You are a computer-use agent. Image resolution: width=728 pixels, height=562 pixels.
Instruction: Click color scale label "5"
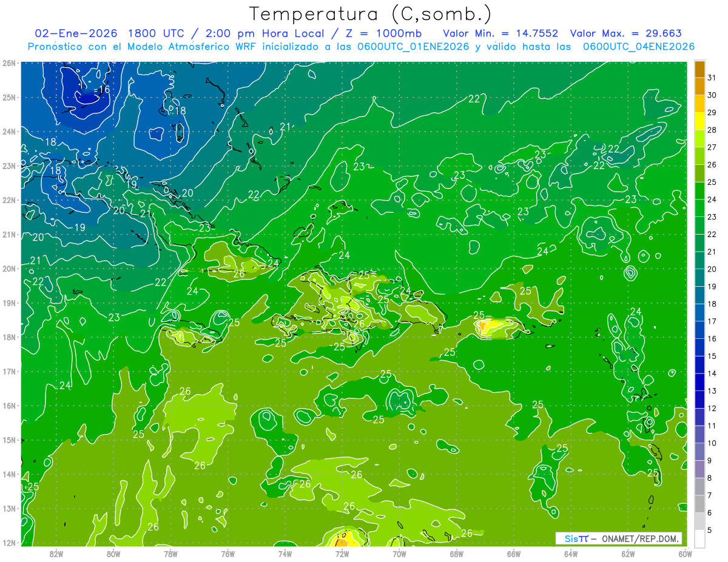pos(709,530)
